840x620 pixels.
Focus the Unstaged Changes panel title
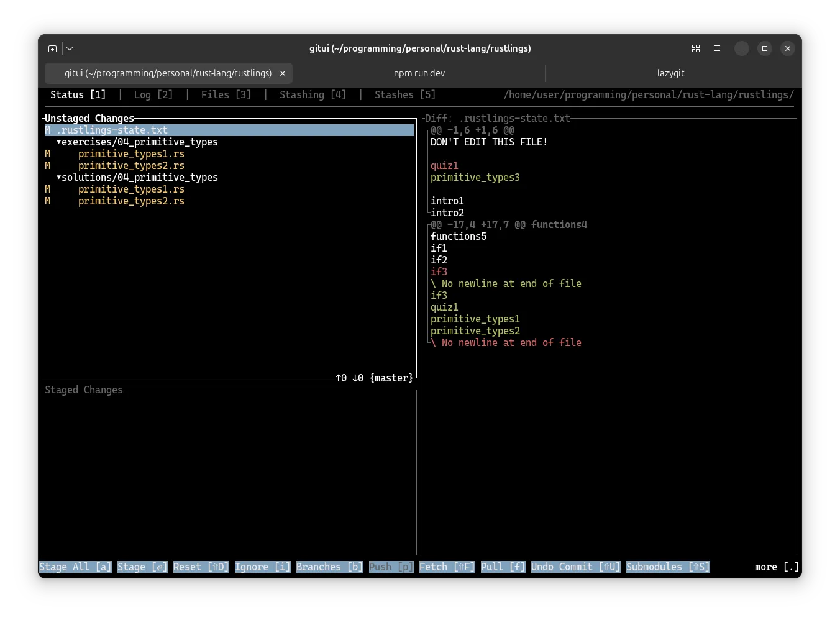pos(89,119)
